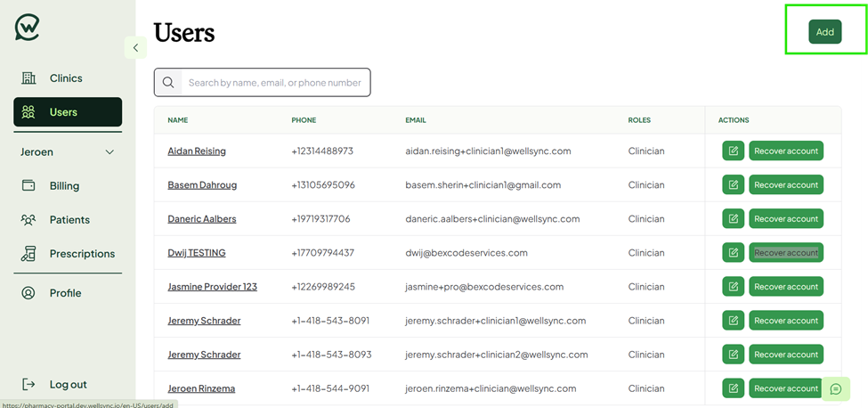Viewport: 868px width, 408px height.
Task: Edit user with phone +1-418-543-8091
Action: (x=734, y=321)
